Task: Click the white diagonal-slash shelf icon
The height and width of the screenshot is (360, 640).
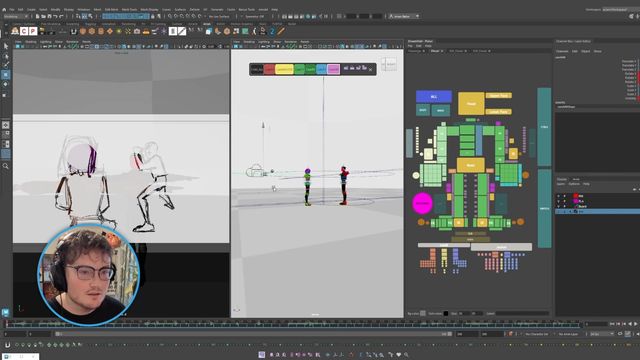Action: click(182, 31)
